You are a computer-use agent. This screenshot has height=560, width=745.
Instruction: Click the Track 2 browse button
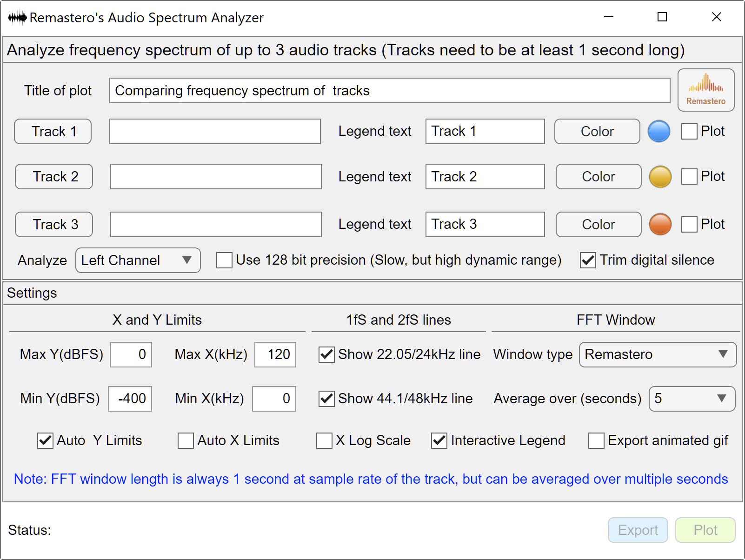tap(54, 177)
